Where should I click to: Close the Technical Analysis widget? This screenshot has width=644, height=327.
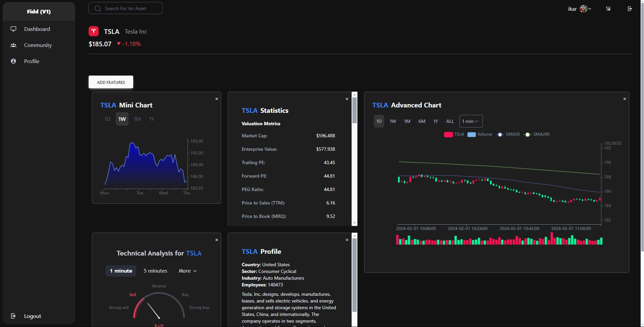point(217,240)
